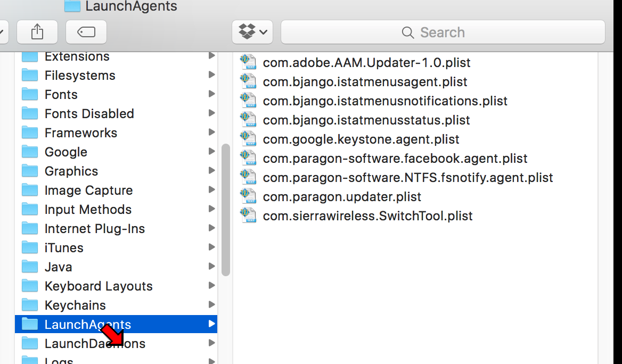Click the Fonts folder icon
The height and width of the screenshot is (364, 622).
point(30,95)
